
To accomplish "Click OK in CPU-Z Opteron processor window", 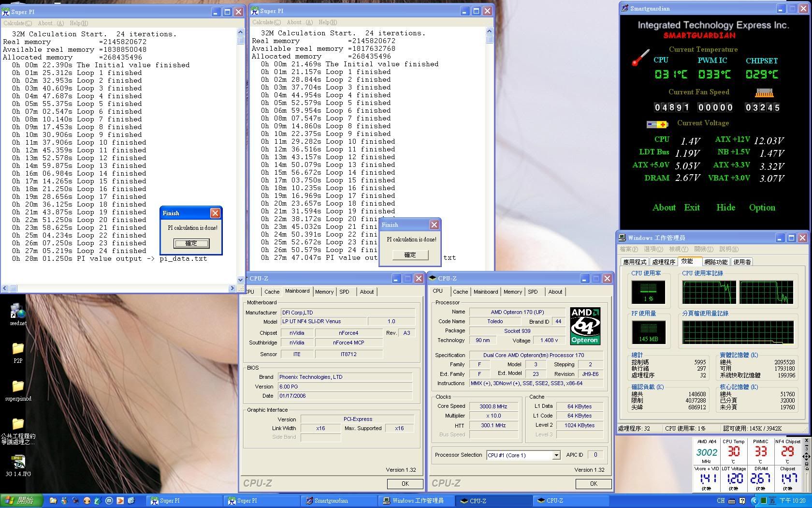I will click(594, 483).
